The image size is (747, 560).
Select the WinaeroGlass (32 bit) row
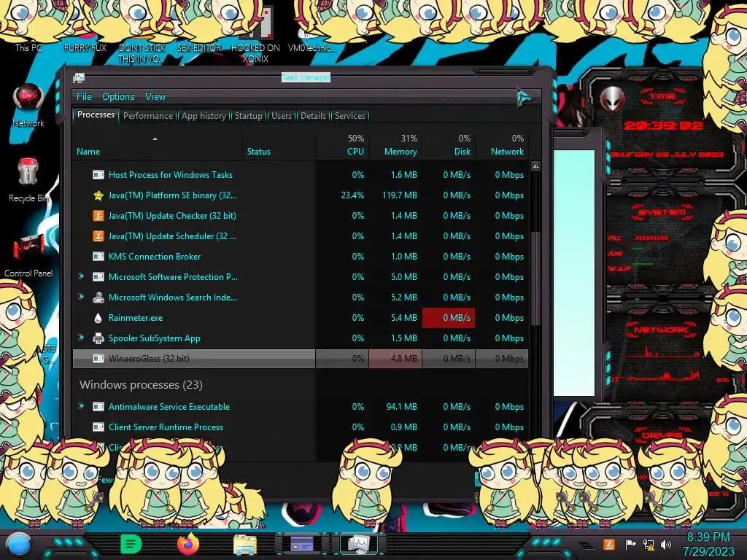(301, 359)
